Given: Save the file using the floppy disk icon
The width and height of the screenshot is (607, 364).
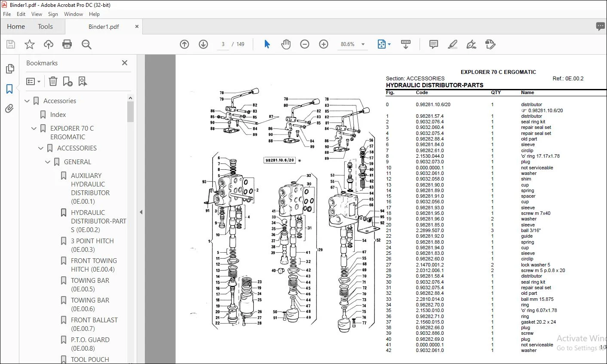Looking at the screenshot, I should pyautogui.click(x=11, y=44).
